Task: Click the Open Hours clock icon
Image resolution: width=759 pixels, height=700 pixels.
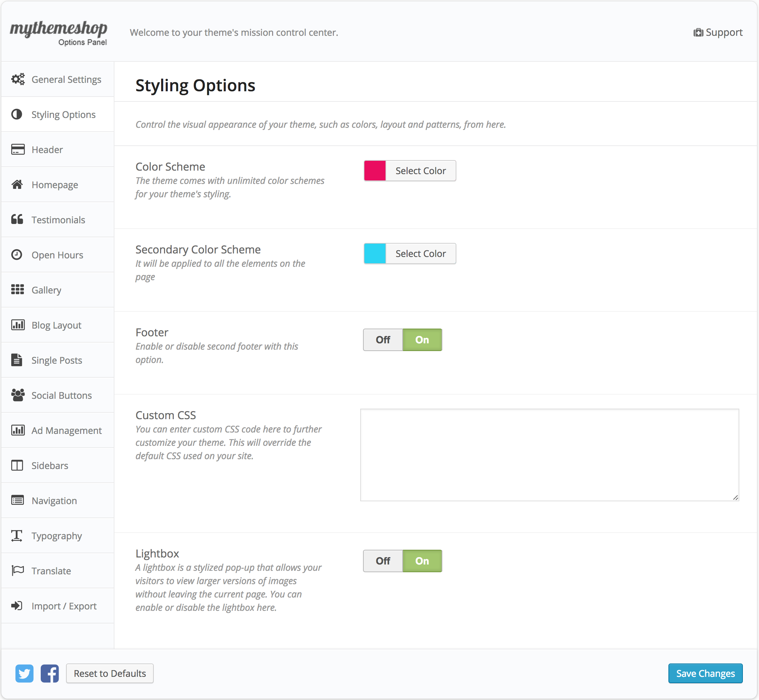Action: pos(17,255)
